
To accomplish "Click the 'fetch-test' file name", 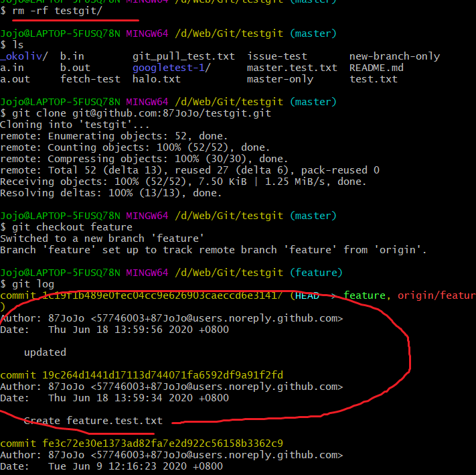I will [90, 79].
